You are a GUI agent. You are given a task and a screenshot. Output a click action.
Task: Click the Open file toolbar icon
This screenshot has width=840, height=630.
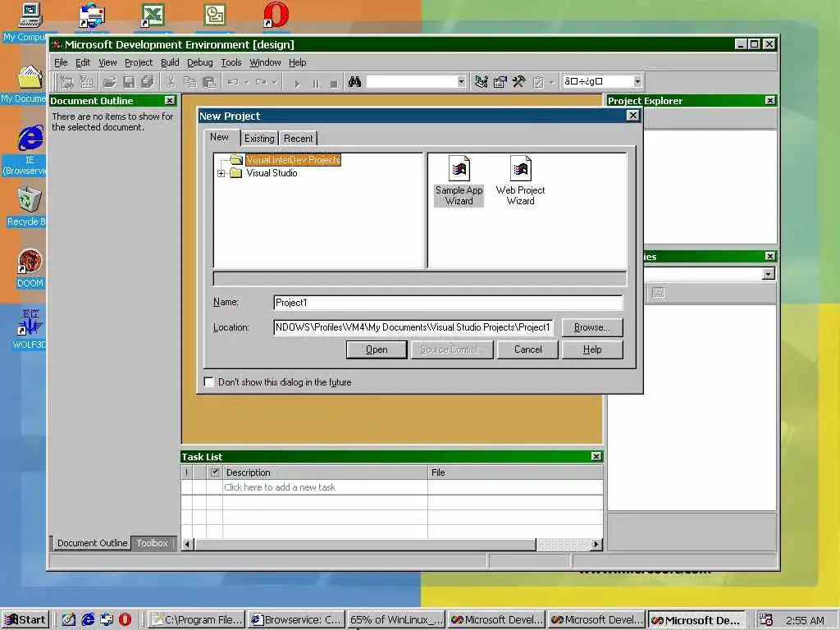[110, 82]
